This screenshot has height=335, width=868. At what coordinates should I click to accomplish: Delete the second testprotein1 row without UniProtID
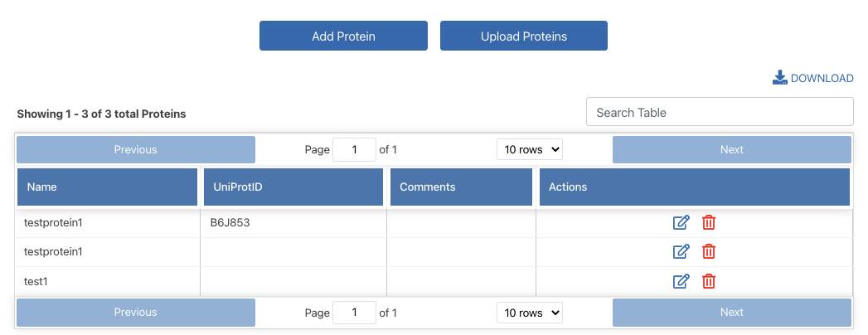coord(709,251)
